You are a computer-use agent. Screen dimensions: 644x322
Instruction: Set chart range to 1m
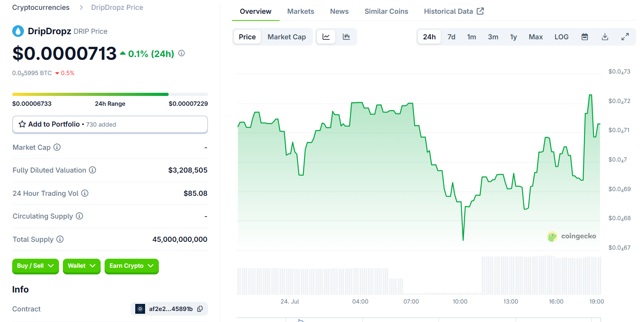point(471,37)
